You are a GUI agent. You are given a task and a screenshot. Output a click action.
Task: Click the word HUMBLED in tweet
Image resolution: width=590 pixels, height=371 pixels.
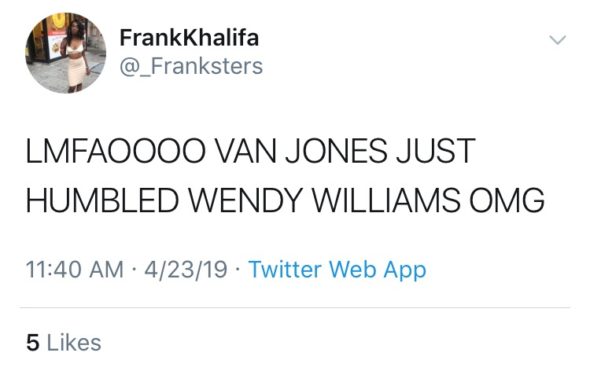(102, 200)
